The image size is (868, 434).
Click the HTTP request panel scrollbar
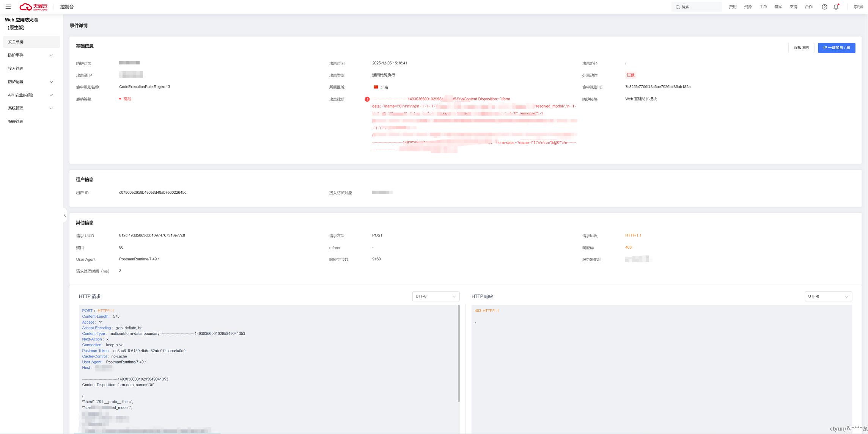click(459, 353)
